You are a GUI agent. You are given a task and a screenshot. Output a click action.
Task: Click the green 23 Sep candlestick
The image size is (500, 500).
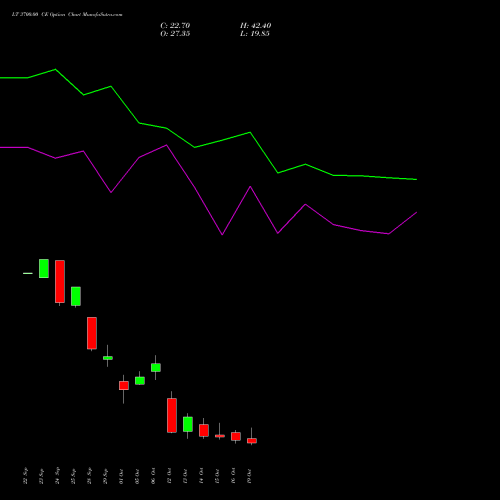point(44,268)
